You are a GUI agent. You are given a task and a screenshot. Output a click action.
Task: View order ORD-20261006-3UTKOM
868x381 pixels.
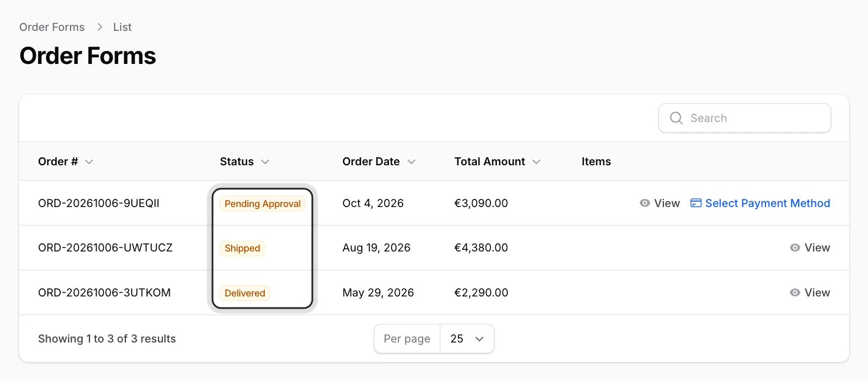[x=810, y=293]
